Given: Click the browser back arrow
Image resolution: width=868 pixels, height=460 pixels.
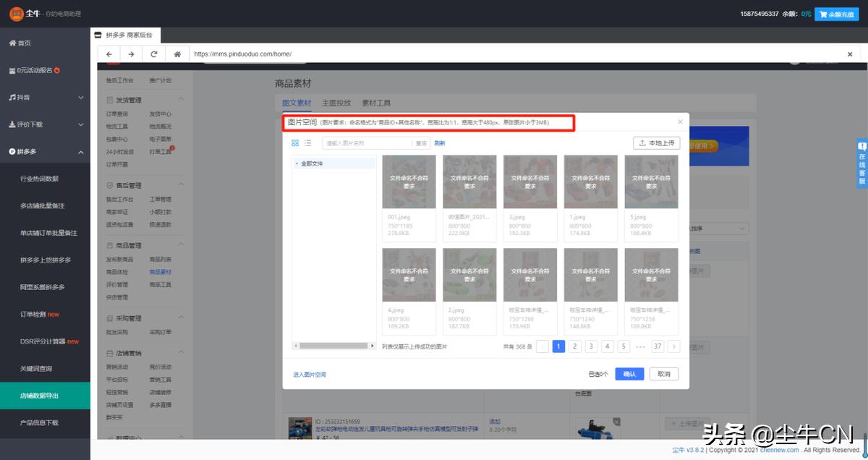Looking at the screenshot, I should tap(109, 54).
